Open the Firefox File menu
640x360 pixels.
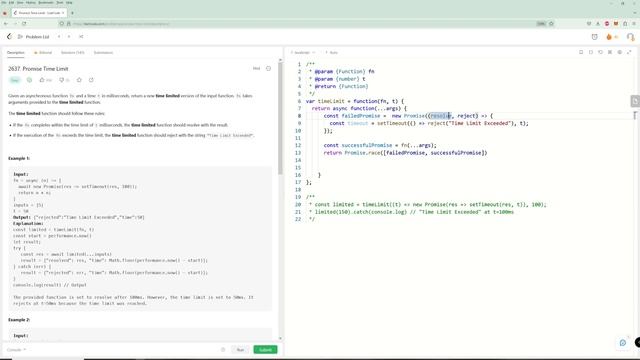pyautogui.click(x=3, y=2)
